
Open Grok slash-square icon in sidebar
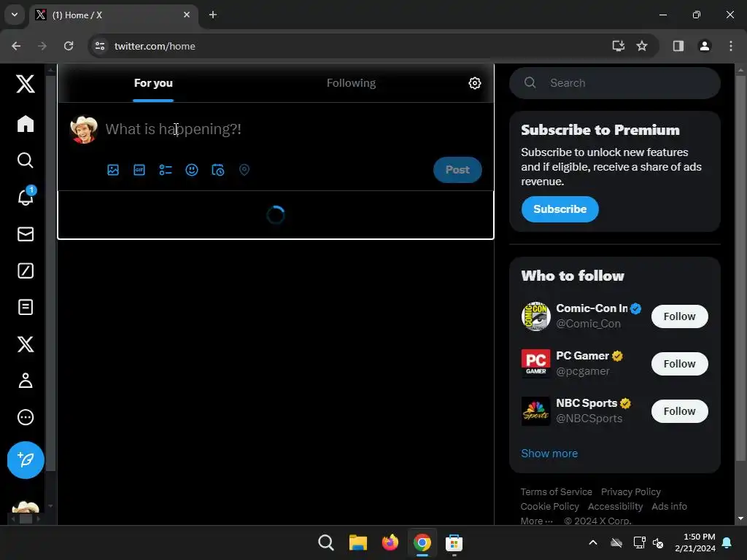pos(26,271)
